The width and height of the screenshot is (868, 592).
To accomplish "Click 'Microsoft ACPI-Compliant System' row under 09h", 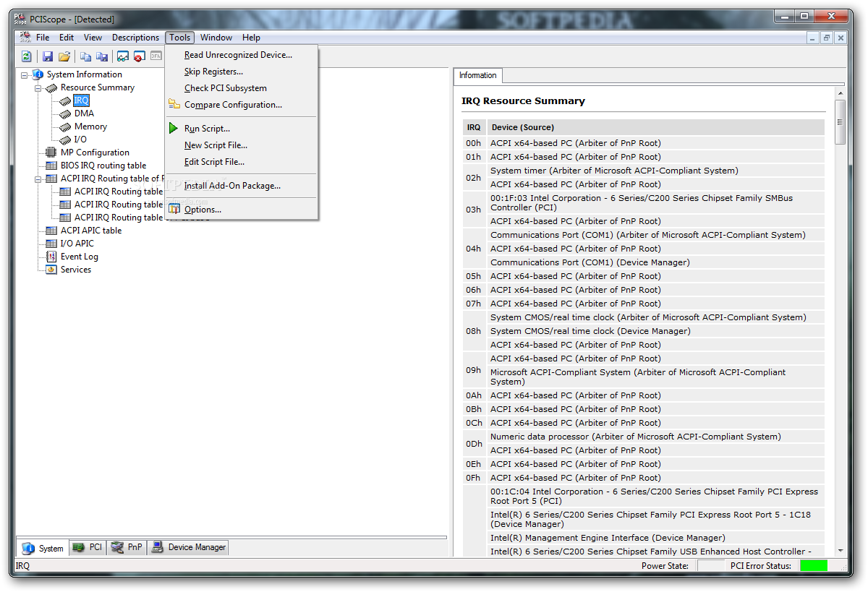I will tap(655, 377).
